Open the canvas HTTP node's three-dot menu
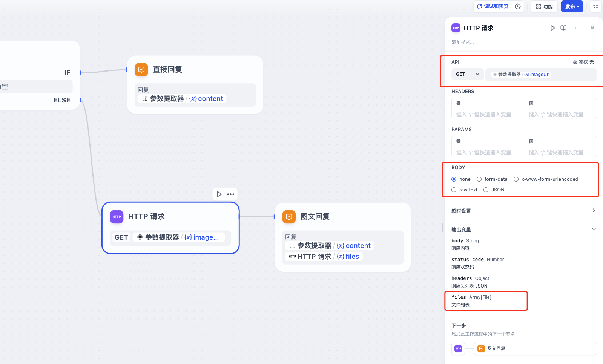The image size is (603, 364). [x=231, y=194]
